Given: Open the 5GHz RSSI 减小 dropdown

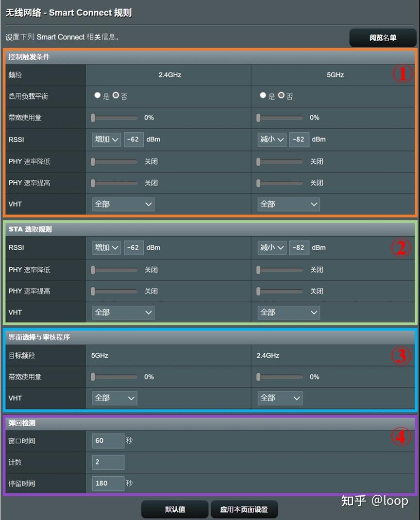Looking at the screenshot, I should coord(272,139).
